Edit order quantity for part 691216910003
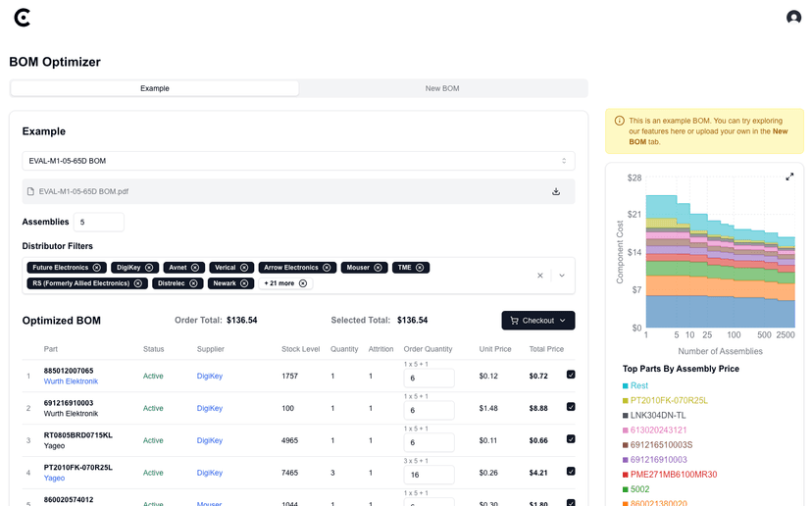This screenshot has height=506, width=812. pyautogui.click(x=430, y=410)
